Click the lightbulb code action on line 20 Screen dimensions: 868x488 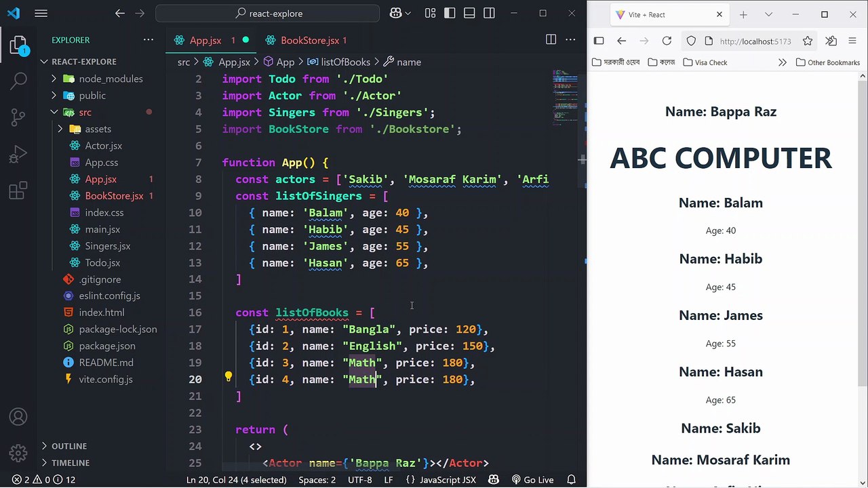point(229,377)
